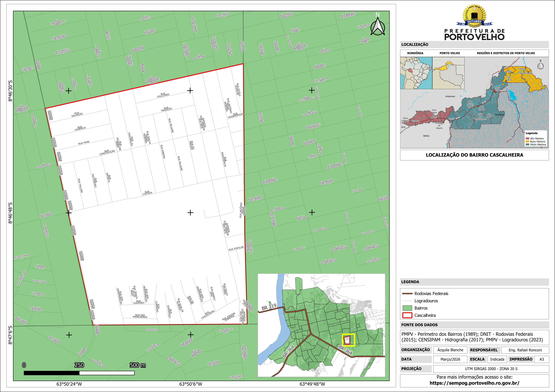The width and height of the screenshot is (555, 392).
Task: Select the LOCALIZAÇÃO section header
Action: [x=415, y=44]
